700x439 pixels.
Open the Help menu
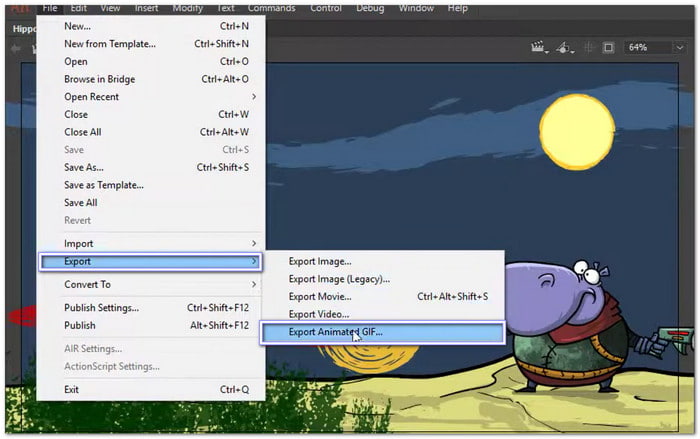point(458,8)
